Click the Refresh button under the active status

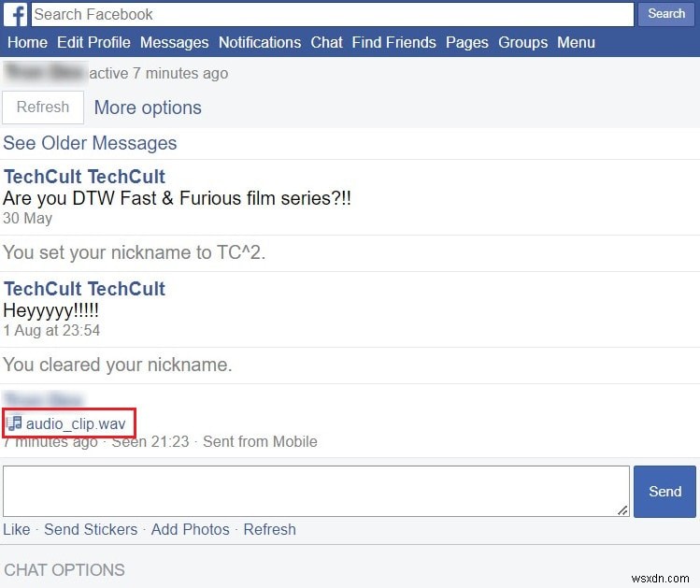(x=43, y=108)
